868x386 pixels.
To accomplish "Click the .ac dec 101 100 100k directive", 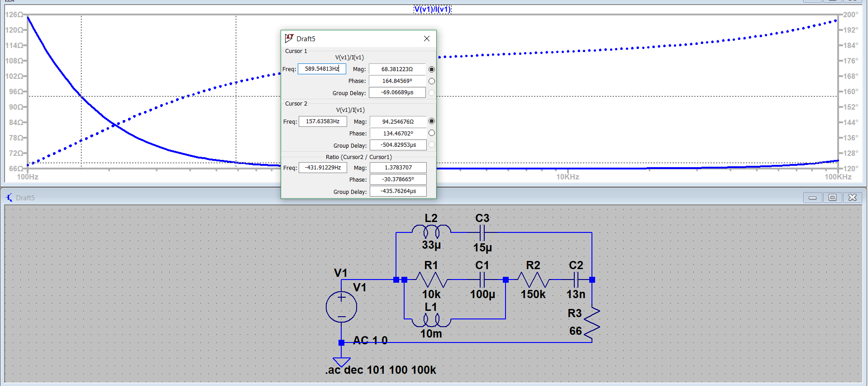I will pyautogui.click(x=381, y=370).
